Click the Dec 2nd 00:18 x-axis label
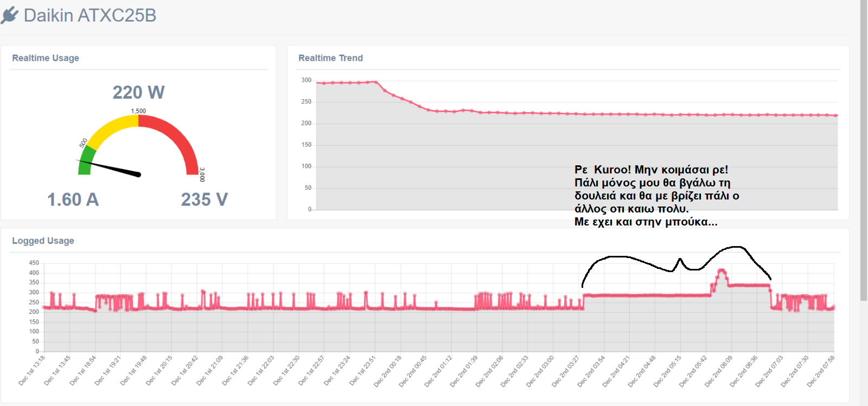Screen dimensions: 868x406 pos(388,371)
